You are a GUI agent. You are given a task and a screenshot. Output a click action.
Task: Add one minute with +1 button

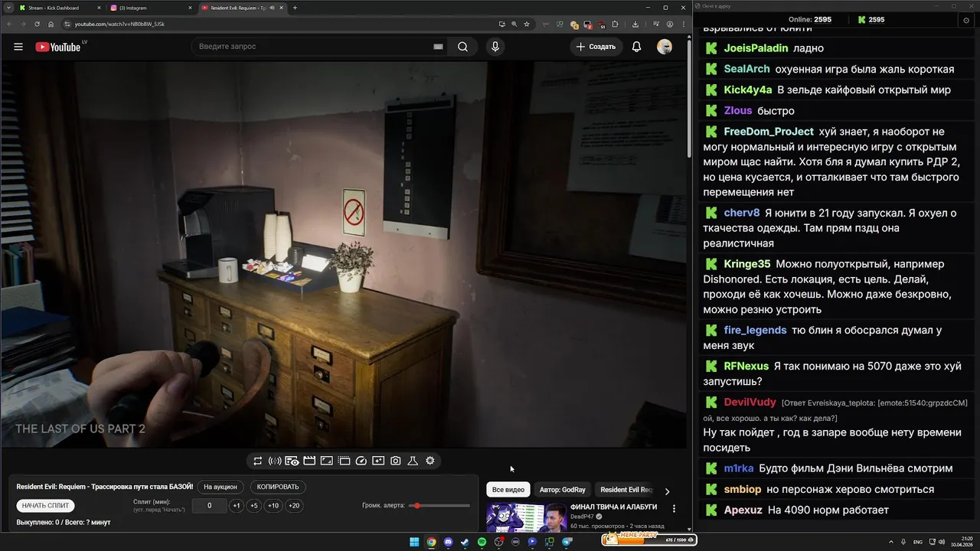(x=237, y=506)
